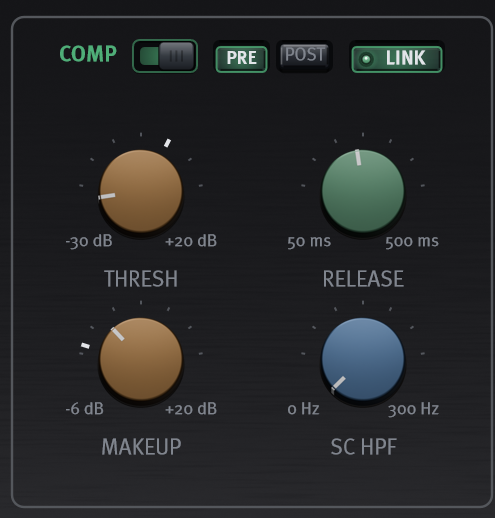The width and height of the screenshot is (495, 518).
Task: Click the THRESH label text
Action: click(141, 279)
